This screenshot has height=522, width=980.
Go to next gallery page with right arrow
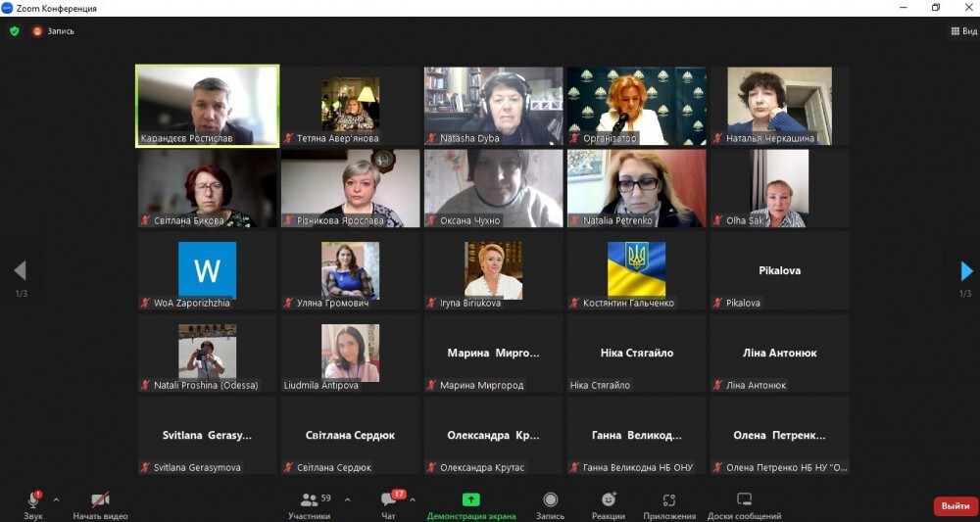coord(966,271)
